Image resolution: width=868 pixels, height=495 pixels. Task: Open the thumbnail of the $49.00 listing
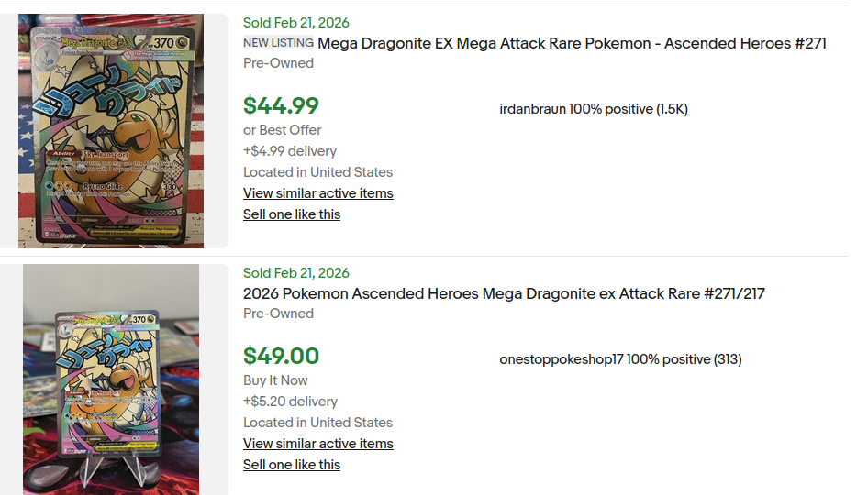pos(111,379)
